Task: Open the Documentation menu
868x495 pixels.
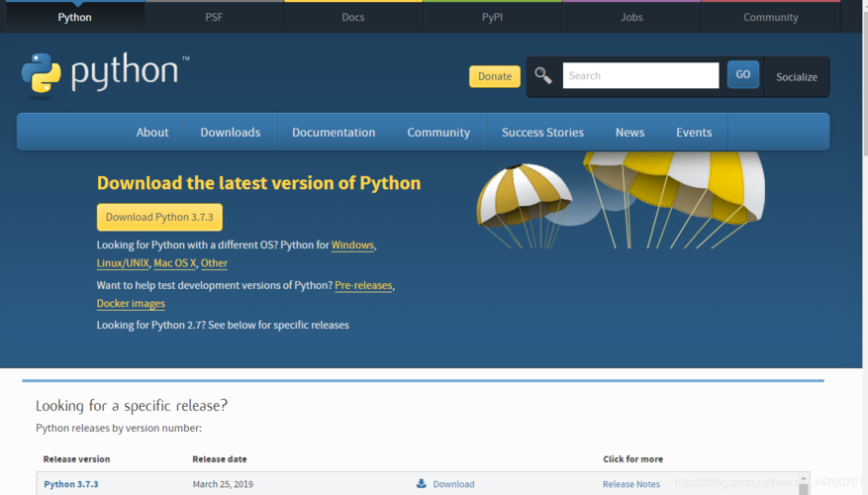Action: 334,133
